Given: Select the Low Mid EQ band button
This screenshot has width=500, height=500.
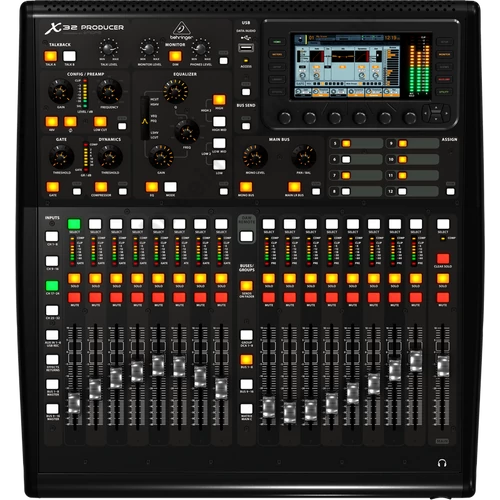Looking at the screenshot, I should (x=219, y=143).
